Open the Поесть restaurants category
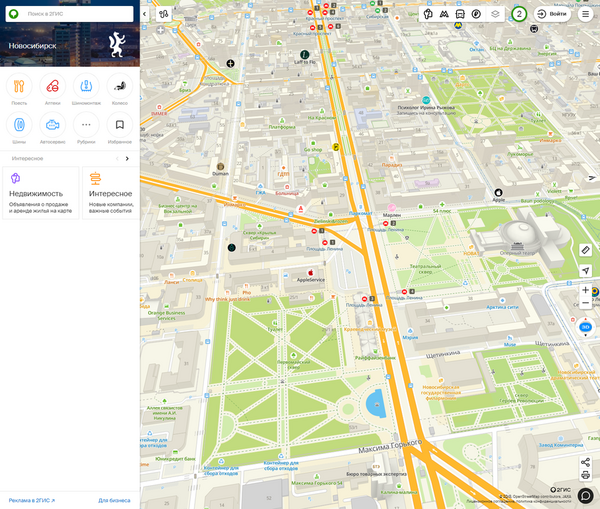 (19, 87)
